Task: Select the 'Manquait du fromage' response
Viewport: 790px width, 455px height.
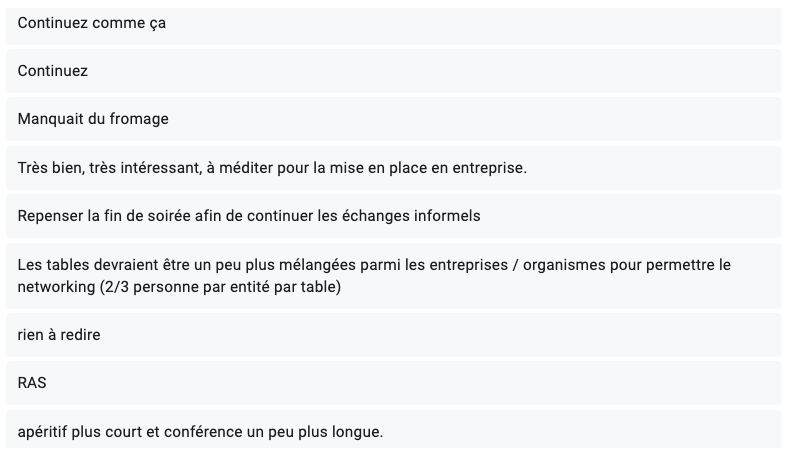Action: point(394,119)
